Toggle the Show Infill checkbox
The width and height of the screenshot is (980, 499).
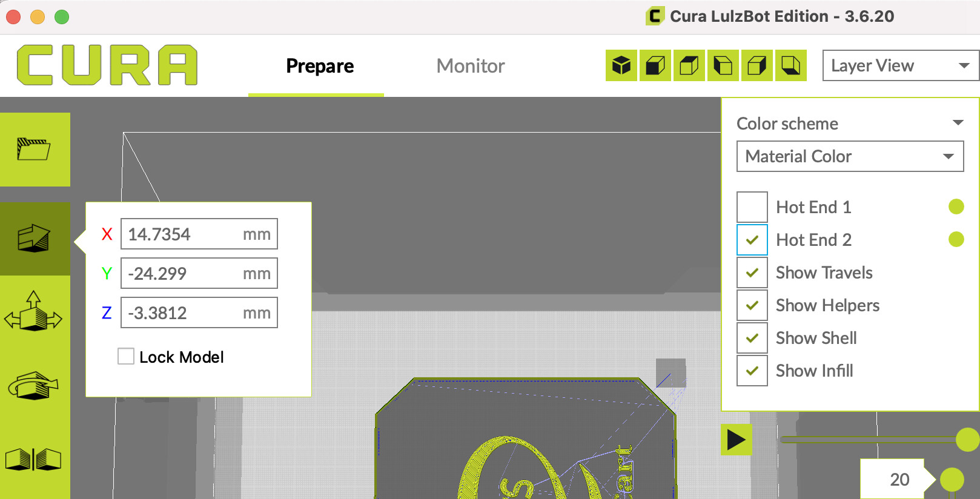click(752, 371)
